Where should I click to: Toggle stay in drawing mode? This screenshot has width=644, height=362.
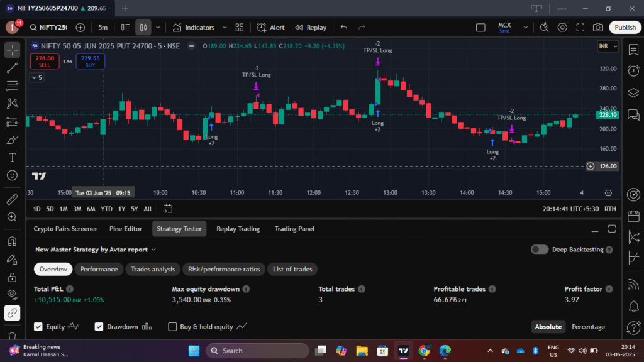tap(13, 260)
